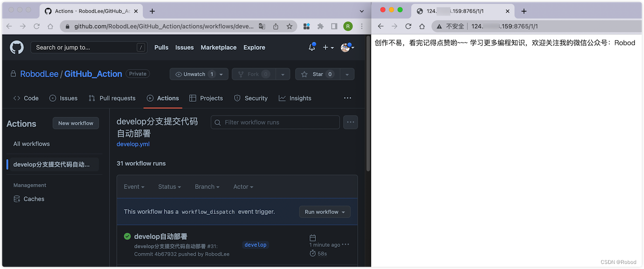
Task: Open the develop.yml file link
Action: [x=133, y=144]
